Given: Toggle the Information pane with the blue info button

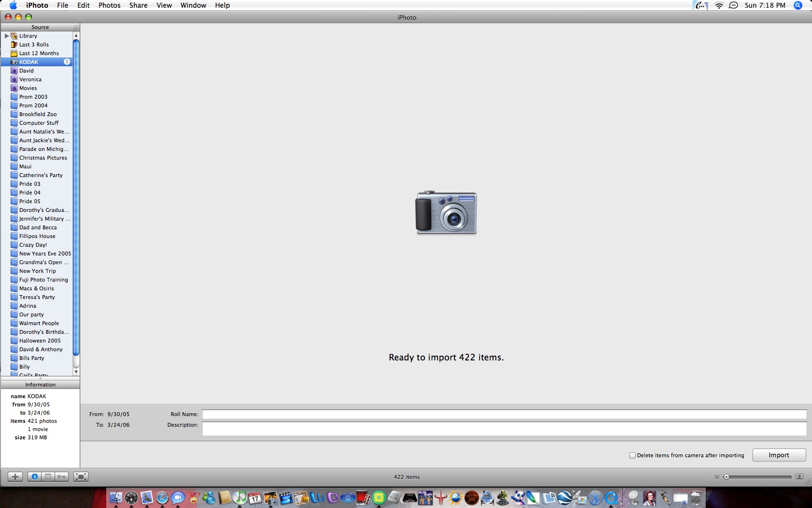Looking at the screenshot, I should tap(34, 477).
